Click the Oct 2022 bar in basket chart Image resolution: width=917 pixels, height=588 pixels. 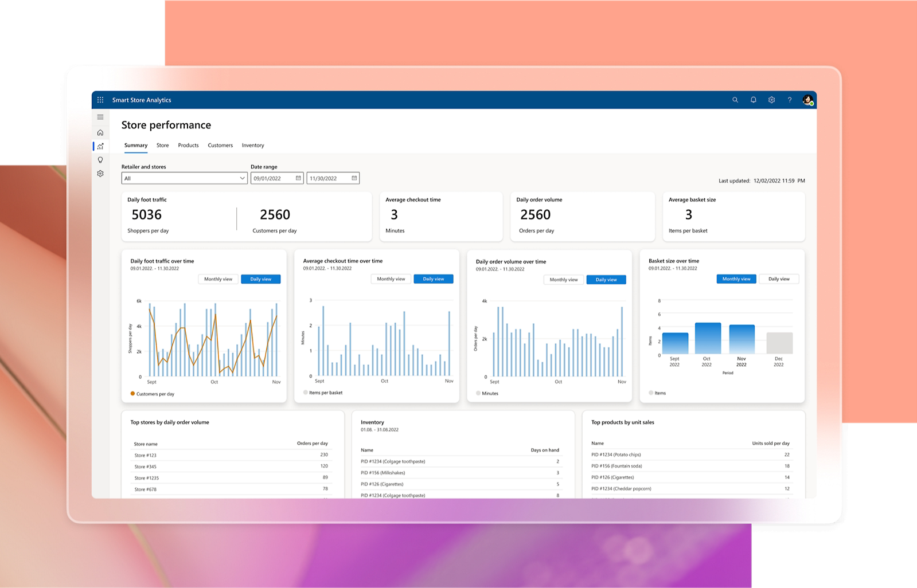[x=708, y=338]
